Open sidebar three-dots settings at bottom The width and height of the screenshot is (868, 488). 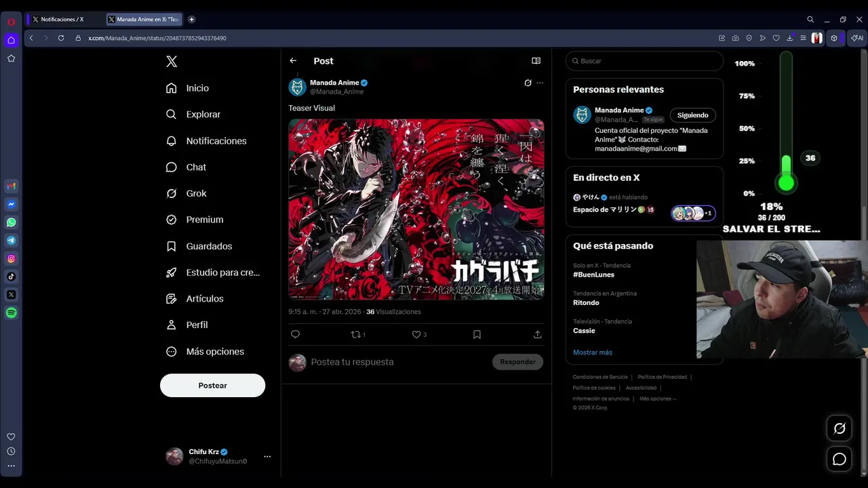tap(11, 466)
